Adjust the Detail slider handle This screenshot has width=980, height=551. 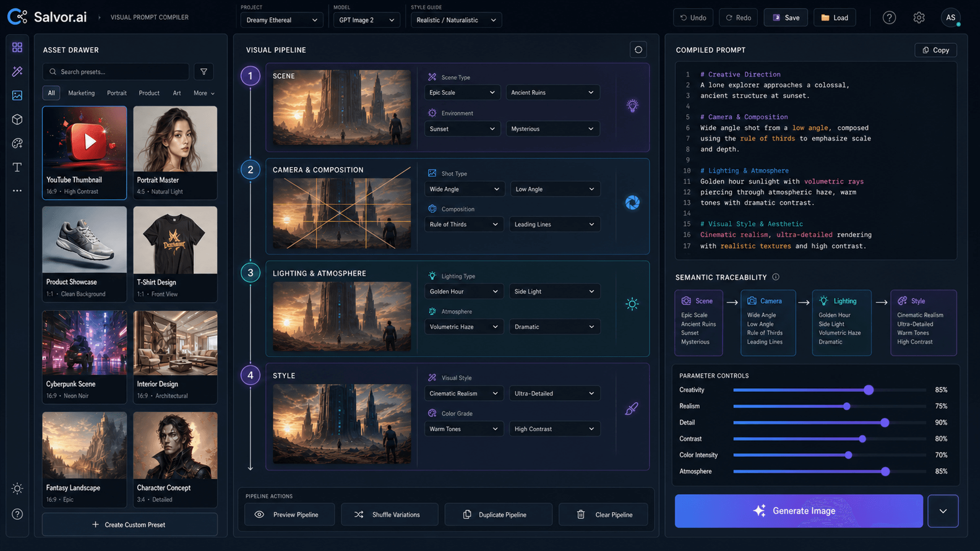coord(885,422)
